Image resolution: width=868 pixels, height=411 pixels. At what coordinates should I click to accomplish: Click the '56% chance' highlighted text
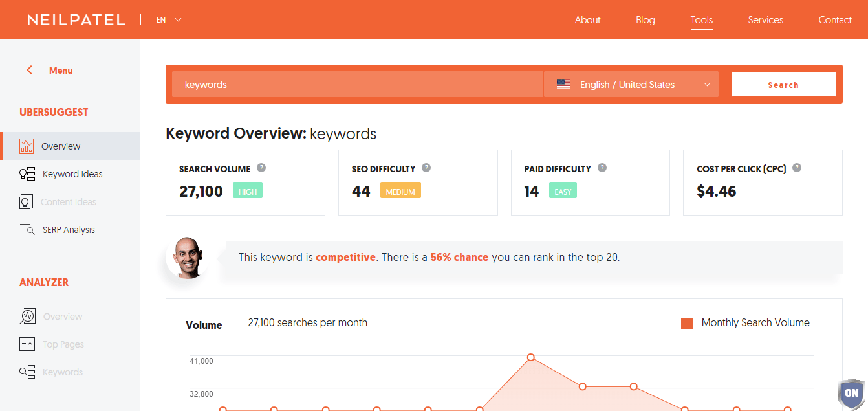pos(459,257)
